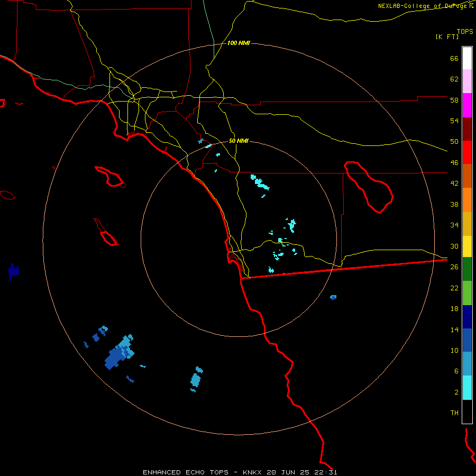The image size is (476, 476).
Task: Click the ENHANCED ECHO TOPS caption text
Action: 186,472
